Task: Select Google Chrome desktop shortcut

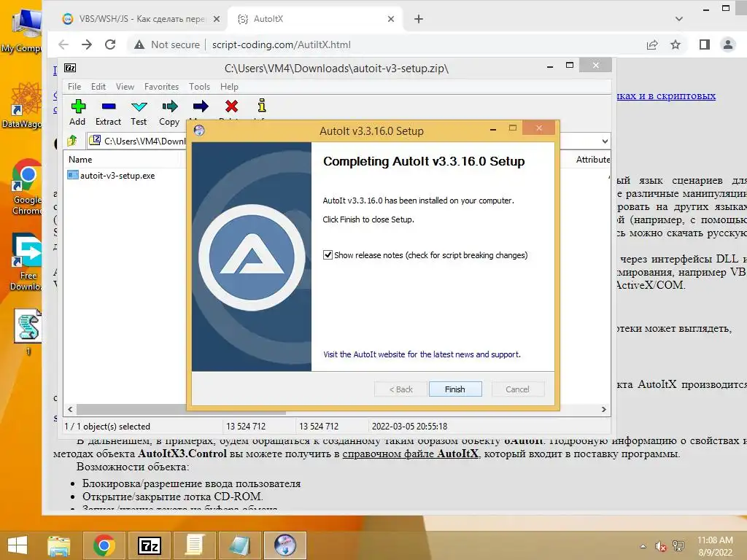Action: [27, 187]
